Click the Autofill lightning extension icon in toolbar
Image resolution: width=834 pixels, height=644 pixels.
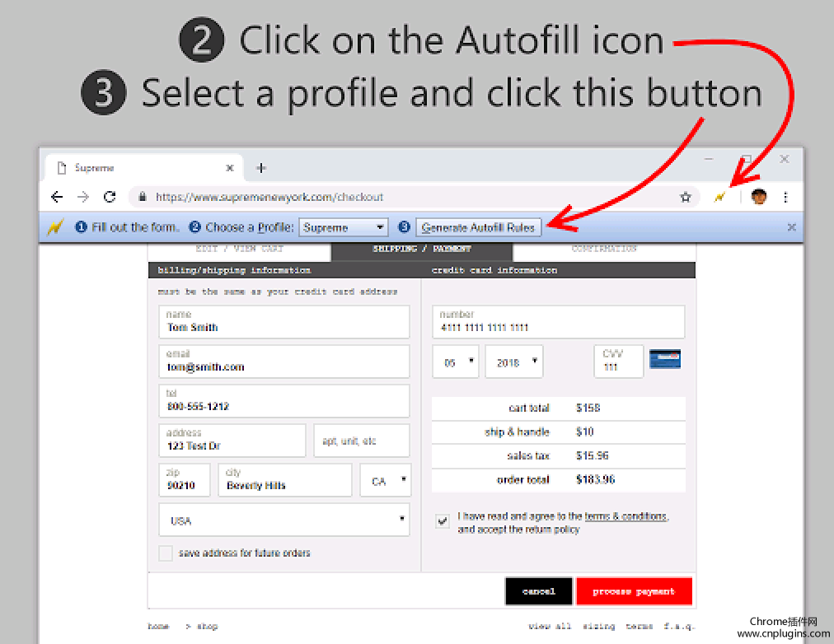pos(719,197)
